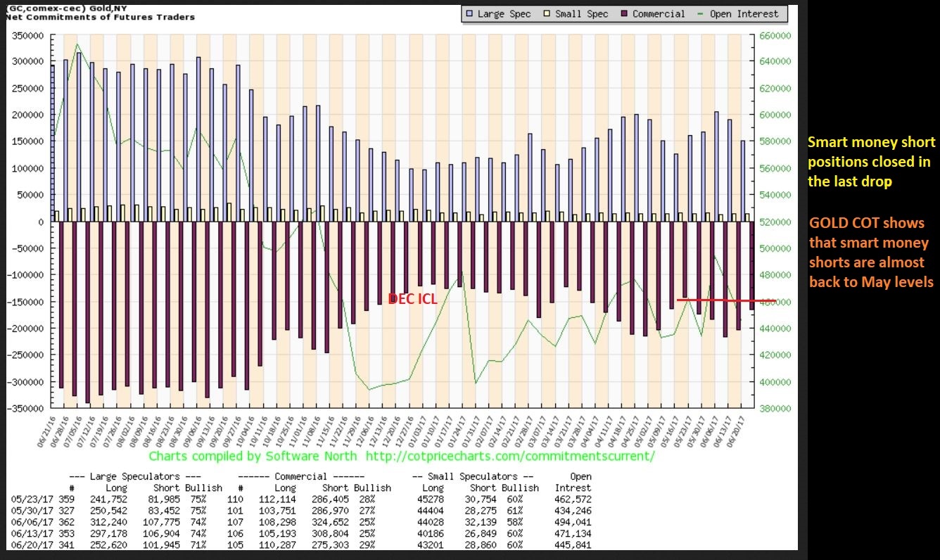Image resolution: width=940 pixels, height=560 pixels.
Task: Select the Large Spec legend label
Action: pyautogui.click(x=504, y=14)
